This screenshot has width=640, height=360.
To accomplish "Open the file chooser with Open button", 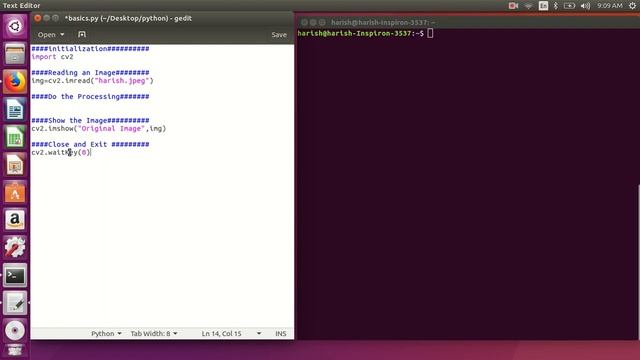I will click(47, 35).
